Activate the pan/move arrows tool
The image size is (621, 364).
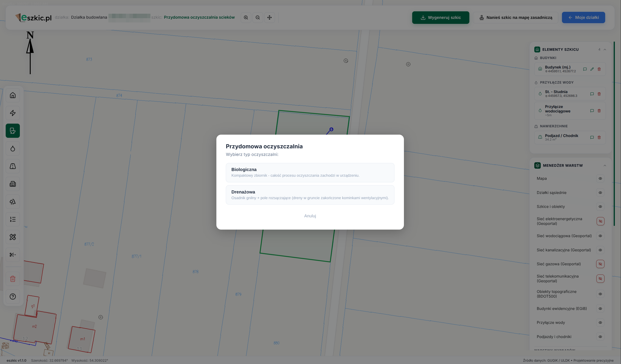click(270, 17)
